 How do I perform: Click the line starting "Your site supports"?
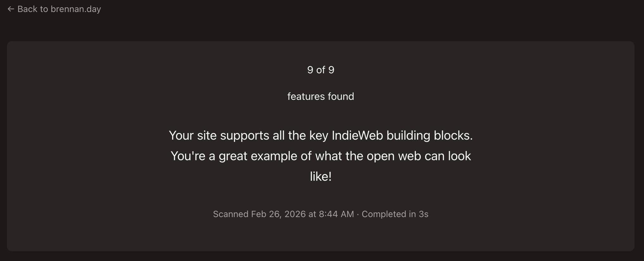320,136
